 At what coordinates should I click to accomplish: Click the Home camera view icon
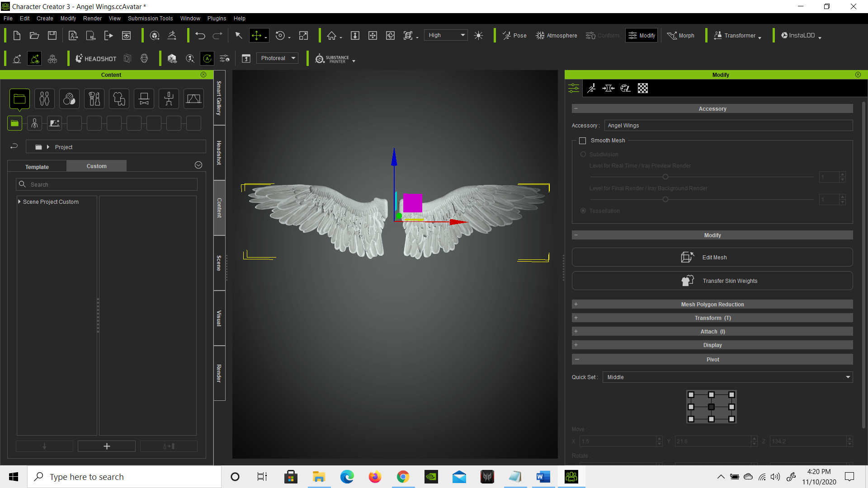click(332, 36)
